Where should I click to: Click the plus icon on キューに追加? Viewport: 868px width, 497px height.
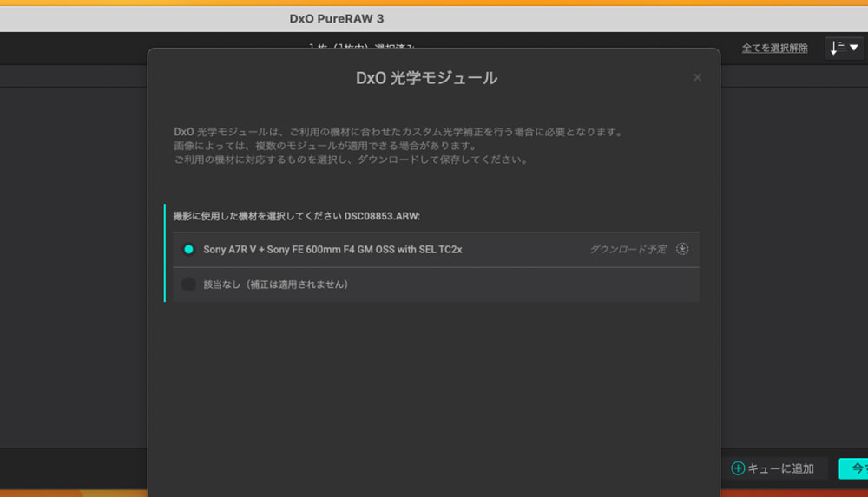(x=738, y=468)
